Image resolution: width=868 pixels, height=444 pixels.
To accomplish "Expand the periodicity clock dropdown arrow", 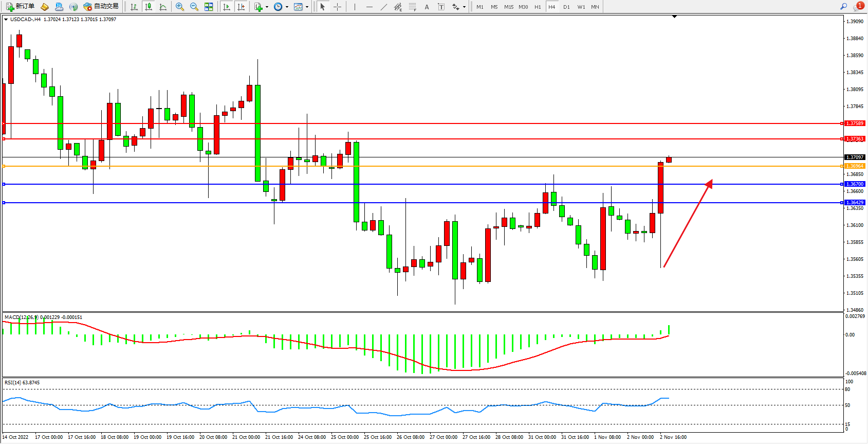I will (x=287, y=7).
